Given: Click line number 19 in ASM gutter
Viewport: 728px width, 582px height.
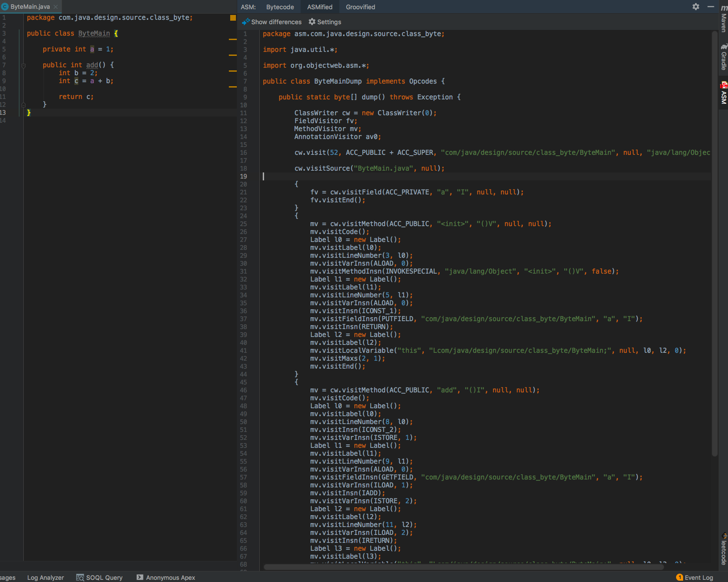Looking at the screenshot, I should click(x=243, y=176).
